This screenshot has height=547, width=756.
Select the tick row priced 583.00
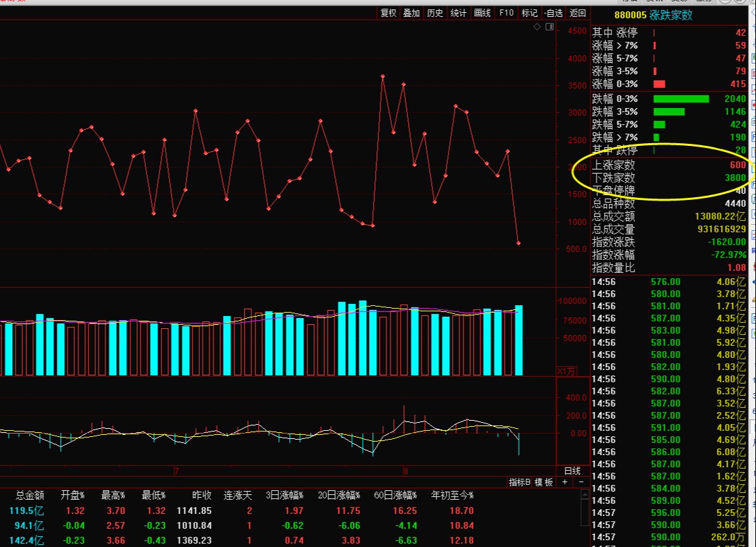click(670, 331)
